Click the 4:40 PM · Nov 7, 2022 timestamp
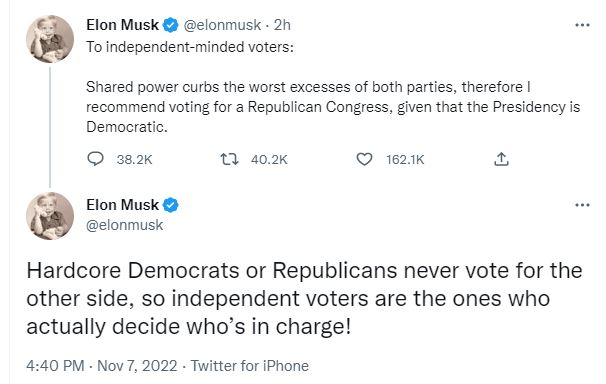The image size is (606, 384). (102, 366)
